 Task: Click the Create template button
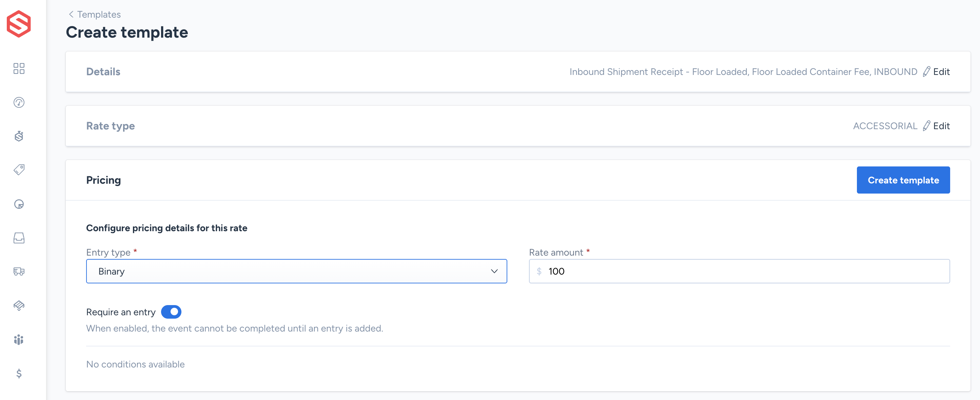click(x=903, y=180)
